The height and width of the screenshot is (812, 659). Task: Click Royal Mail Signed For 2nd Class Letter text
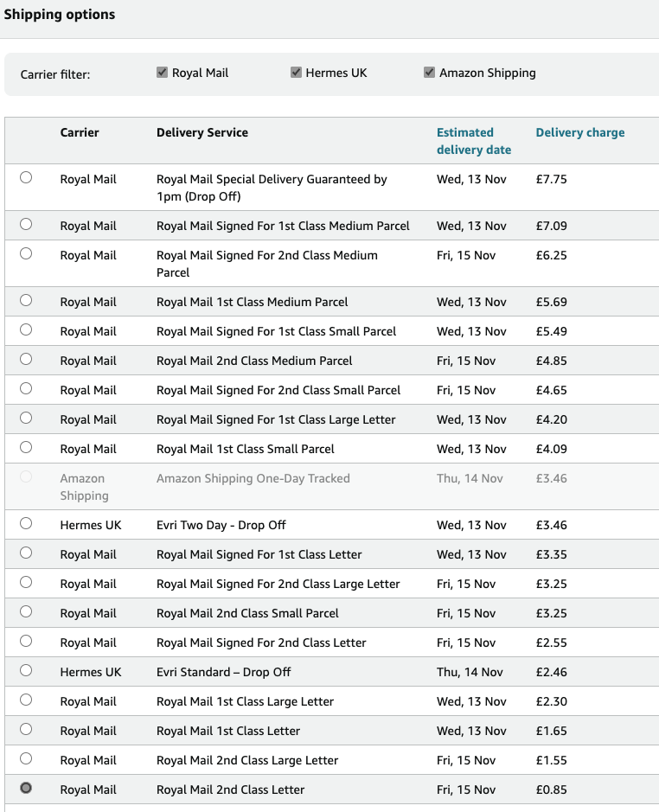pos(261,643)
